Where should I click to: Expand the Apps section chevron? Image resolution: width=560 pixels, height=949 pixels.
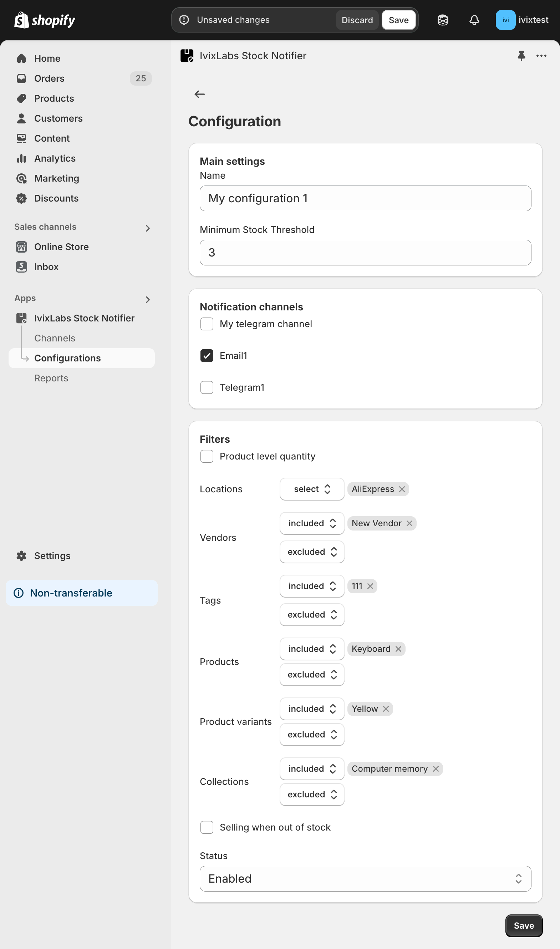(x=148, y=300)
